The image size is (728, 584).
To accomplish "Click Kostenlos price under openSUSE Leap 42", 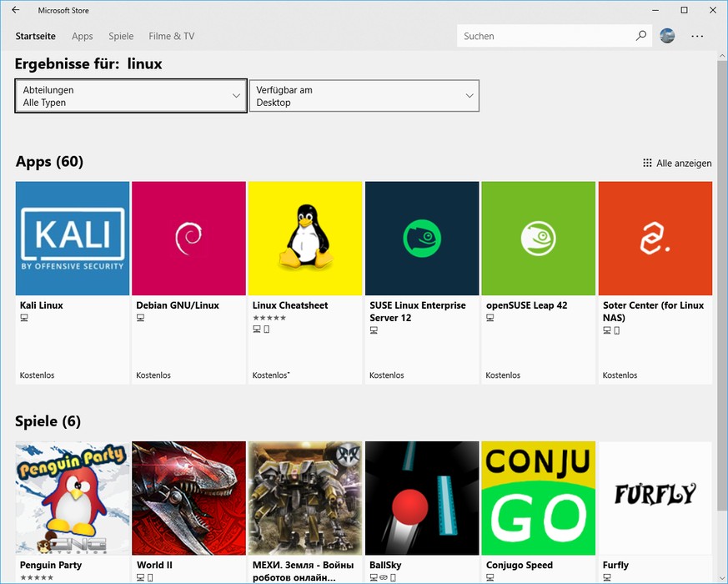I will pos(503,375).
